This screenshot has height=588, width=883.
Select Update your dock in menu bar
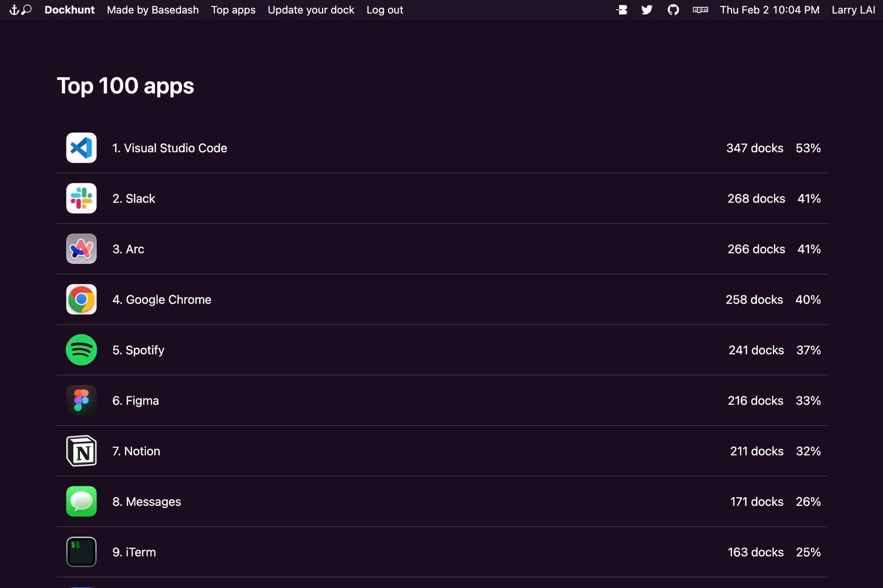[311, 10]
